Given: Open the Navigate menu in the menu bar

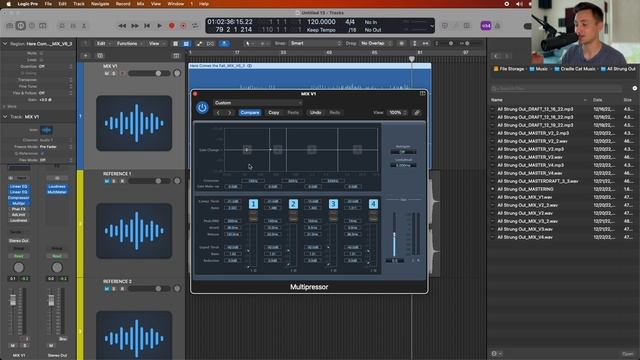Looking at the screenshot, I should point(100,4).
